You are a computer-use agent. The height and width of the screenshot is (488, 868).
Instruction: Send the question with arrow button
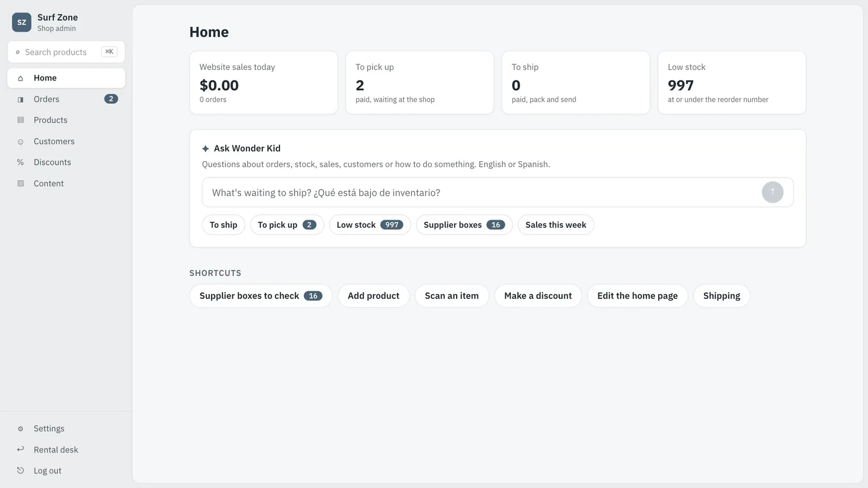pos(772,192)
